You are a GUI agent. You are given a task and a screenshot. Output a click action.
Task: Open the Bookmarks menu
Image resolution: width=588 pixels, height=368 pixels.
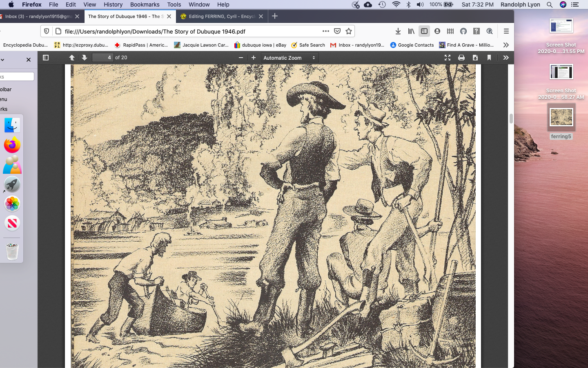[145, 4]
